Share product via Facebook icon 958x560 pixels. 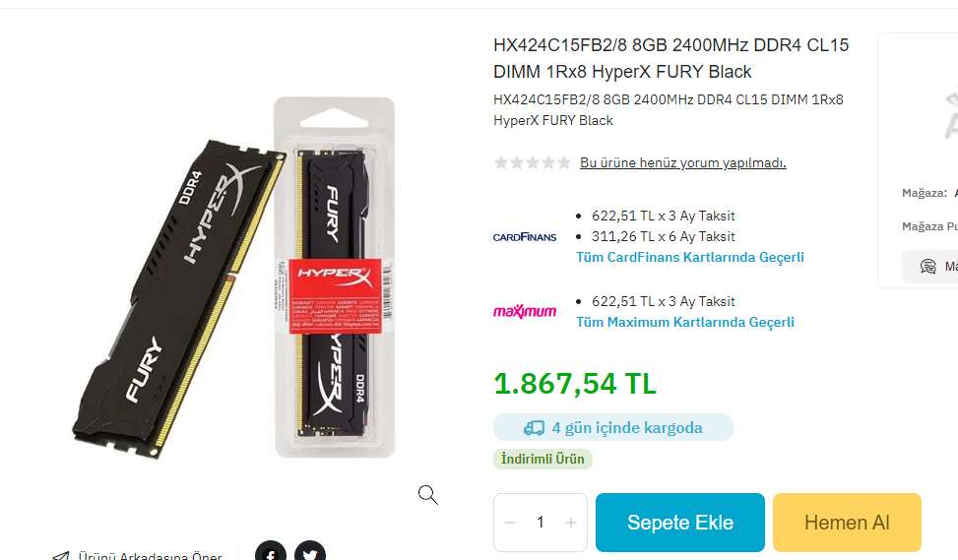pyautogui.click(x=271, y=550)
